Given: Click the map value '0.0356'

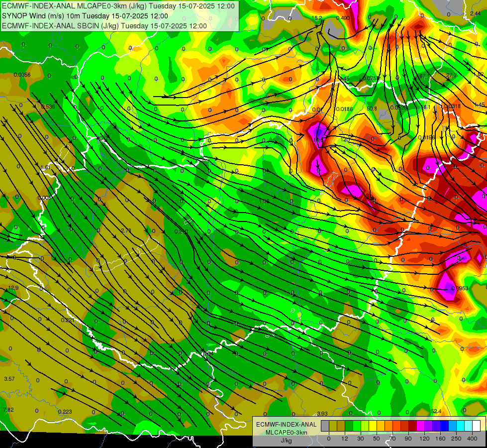Looking at the screenshot, I should click(x=22, y=75).
